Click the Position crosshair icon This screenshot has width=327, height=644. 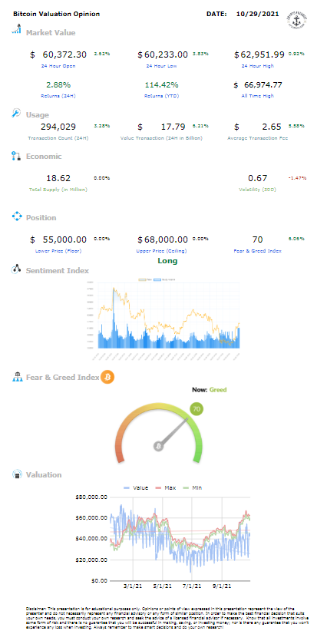pyautogui.click(x=16, y=216)
